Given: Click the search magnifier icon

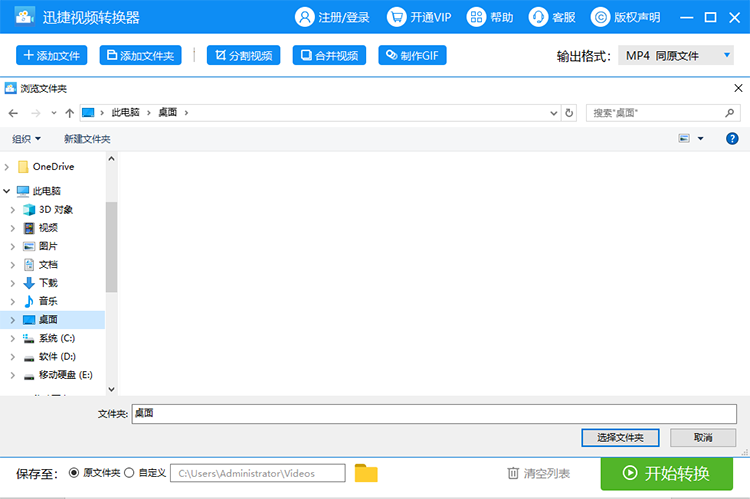Looking at the screenshot, I should 729,113.
